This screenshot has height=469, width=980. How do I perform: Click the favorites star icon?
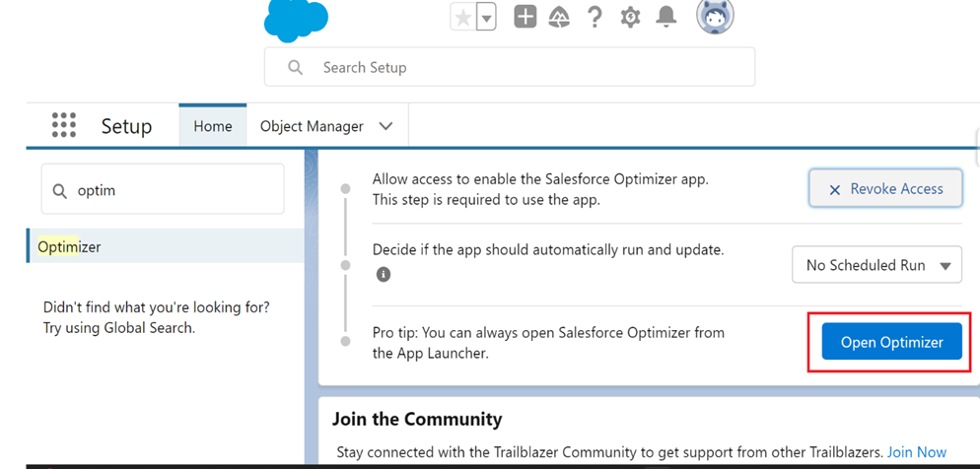463,18
